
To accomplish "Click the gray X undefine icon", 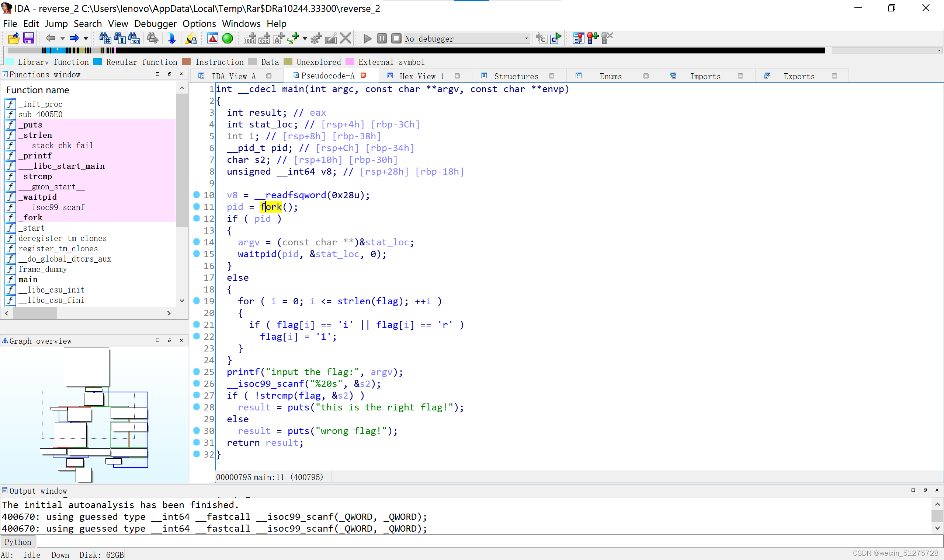I will point(345,38).
